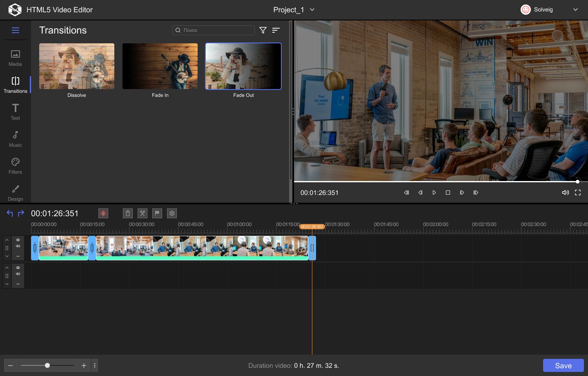The height and width of the screenshot is (376, 588).
Task: Toggle visibility of the first video track
Action: pyautogui.click(x=18, y=240)
